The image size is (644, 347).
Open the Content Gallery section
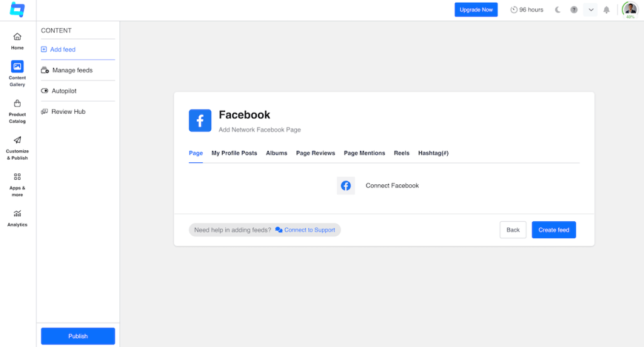(17, 74)
